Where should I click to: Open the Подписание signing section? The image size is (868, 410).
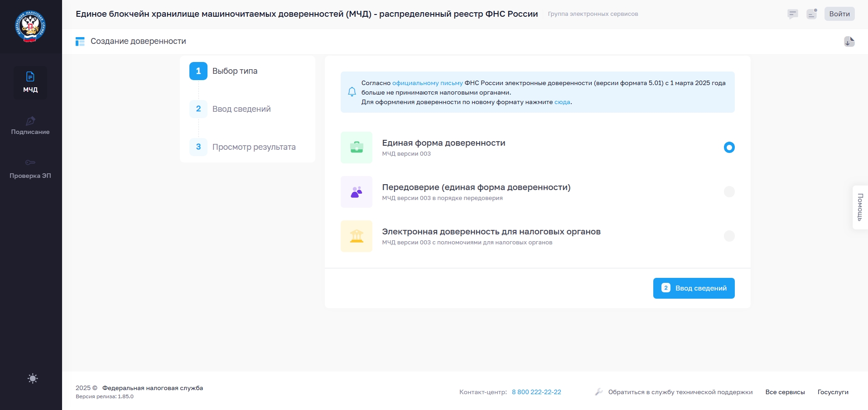[x=30, y=126]
